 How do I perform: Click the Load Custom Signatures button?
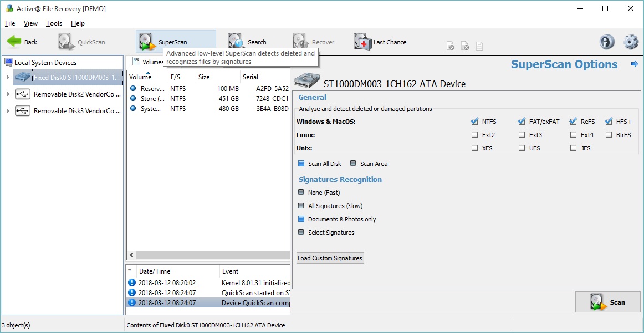(x=330, y=258)
